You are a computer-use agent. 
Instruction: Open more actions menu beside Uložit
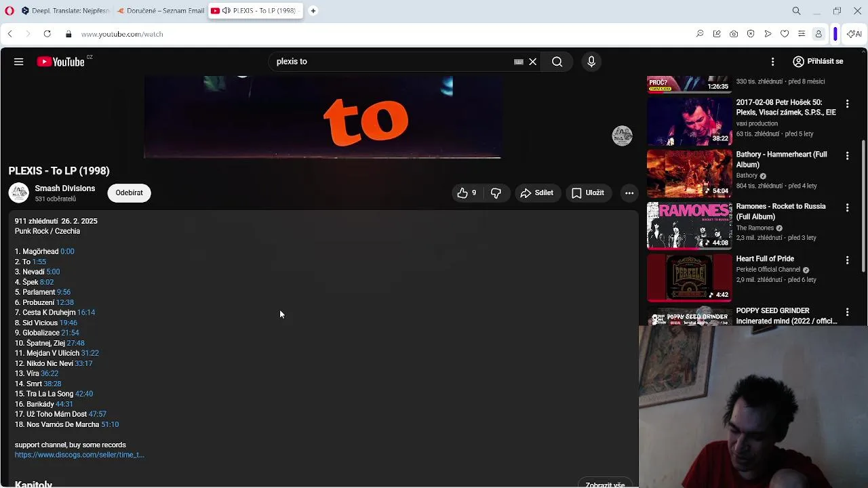[629, 193]
